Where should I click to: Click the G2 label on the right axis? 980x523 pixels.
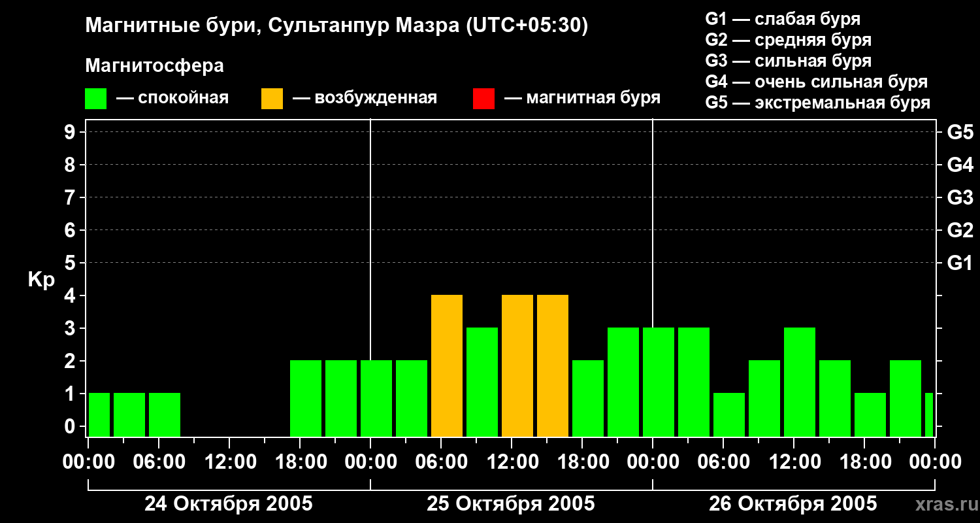click(x=960, y=230)
